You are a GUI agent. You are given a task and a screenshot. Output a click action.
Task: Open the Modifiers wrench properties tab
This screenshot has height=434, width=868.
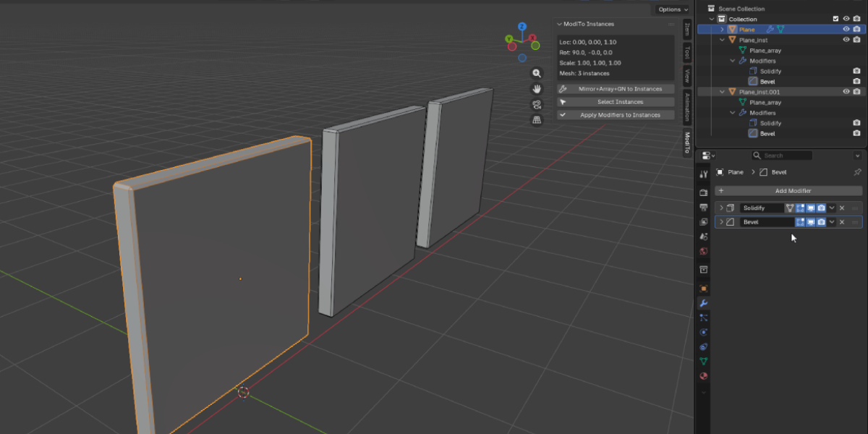tap(703, 303)
